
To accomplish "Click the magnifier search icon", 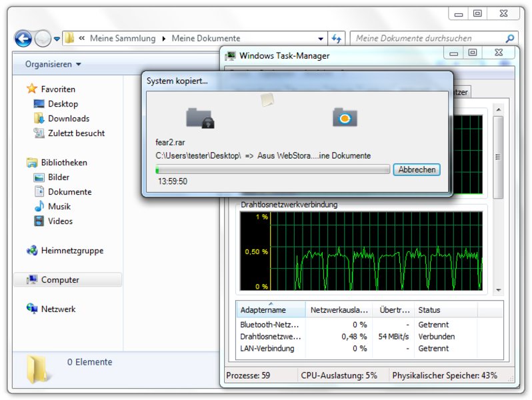I will point(509,39).
